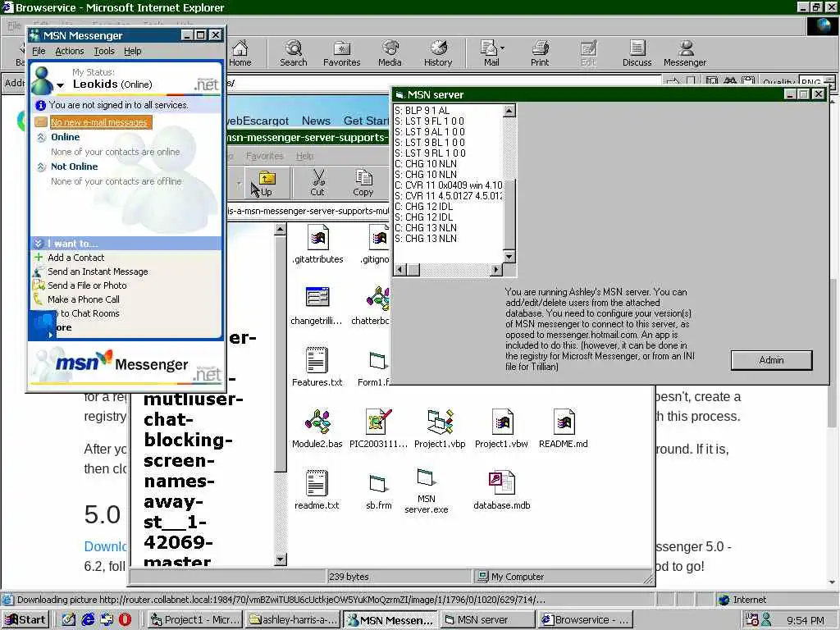840x630 pixels.
Task: Click the News link on the web page
Action: click(316, 121)
